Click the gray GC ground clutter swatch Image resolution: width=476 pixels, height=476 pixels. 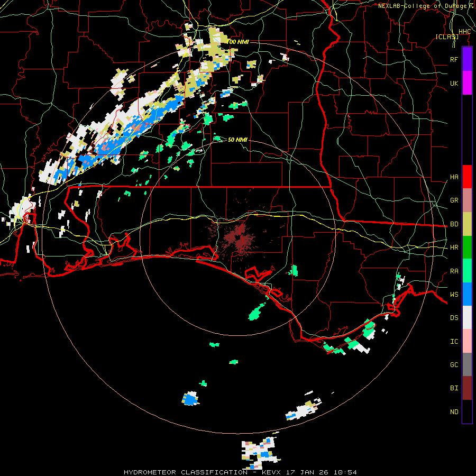[467, 364]
